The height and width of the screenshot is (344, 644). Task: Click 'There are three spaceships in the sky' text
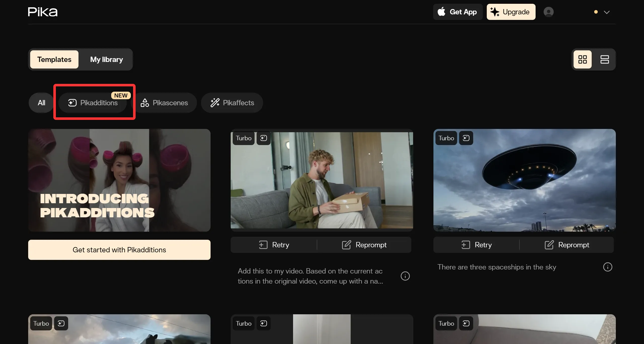click(497, 267)
